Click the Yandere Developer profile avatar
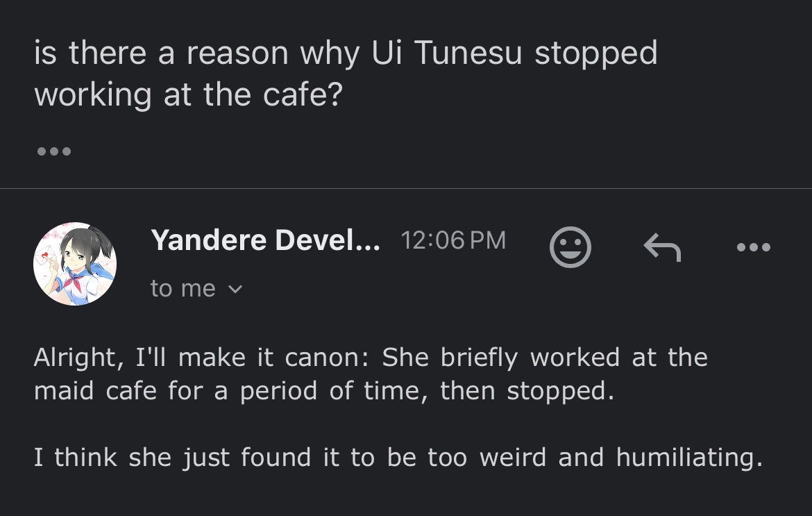The height and width of the screenshot is (516, 812). [x=75, y=265]
